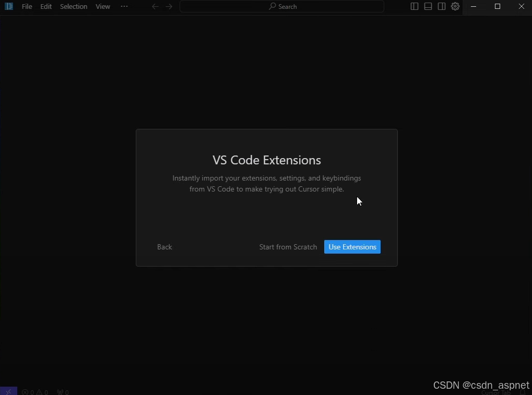Toggle the secondary sidebar layout icon
Image resolution: width=532 pixels, height=395 pixels.
tap(441, 6)
